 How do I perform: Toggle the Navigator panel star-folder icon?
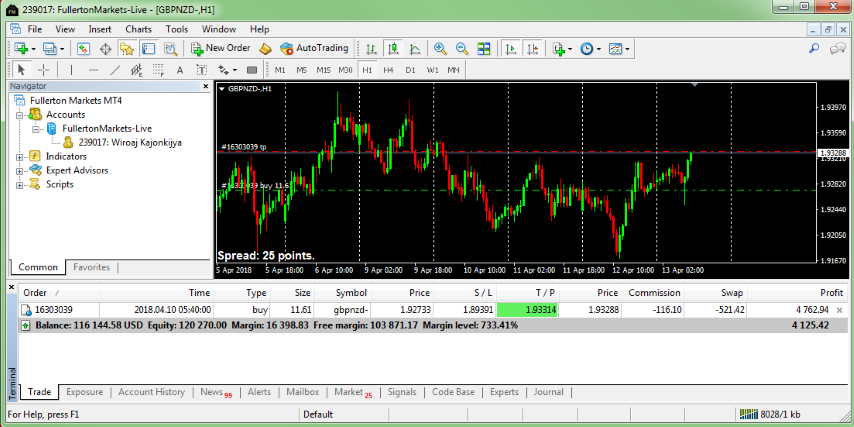[126, 48]
